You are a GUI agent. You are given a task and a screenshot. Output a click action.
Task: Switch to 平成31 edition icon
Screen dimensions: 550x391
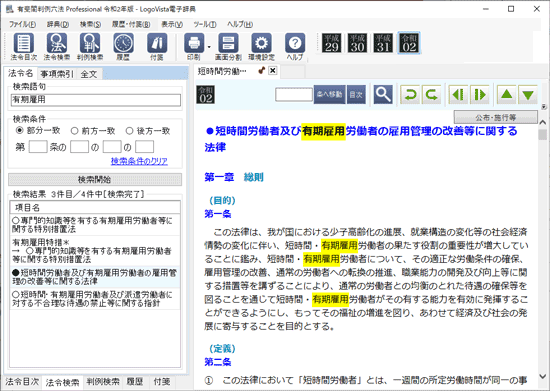383,43
